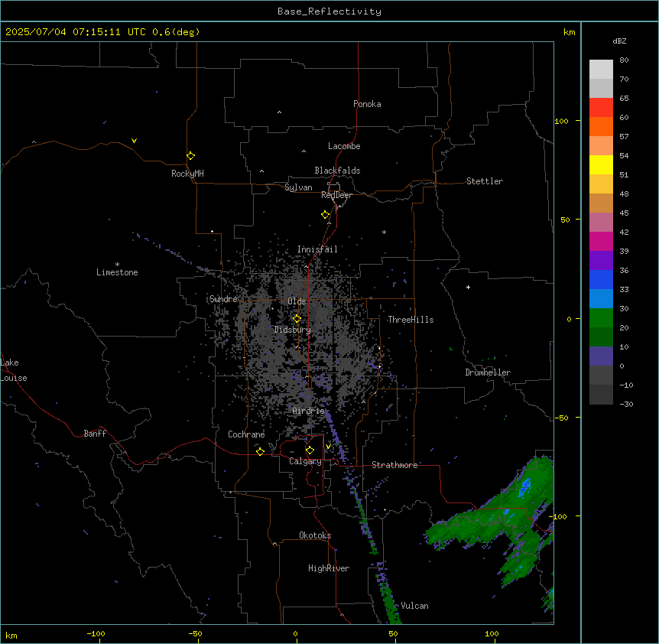
Task: Click the Limestone label
Action: 117,272
